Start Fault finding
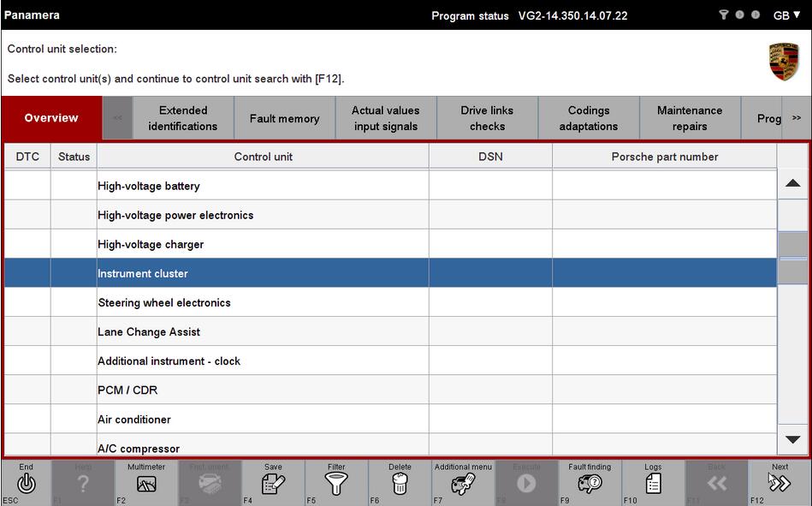Viewport: 812px width, 506px height. click(590, 484)
